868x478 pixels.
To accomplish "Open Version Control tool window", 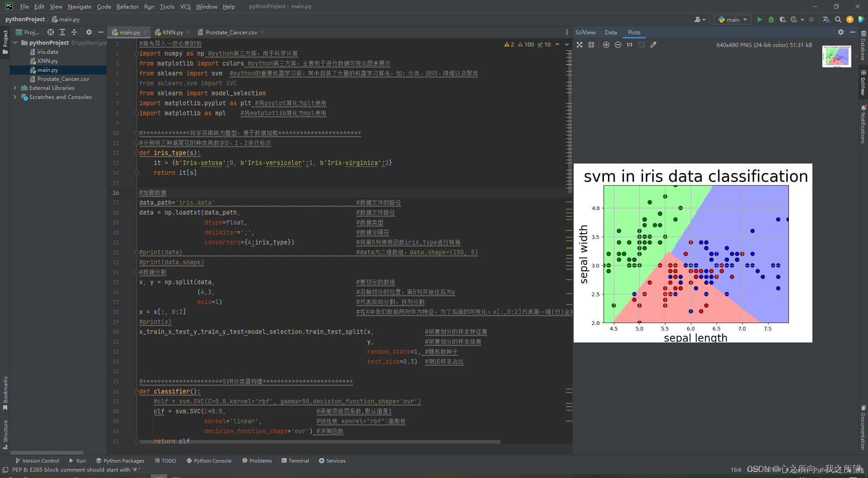I will 37,460.
